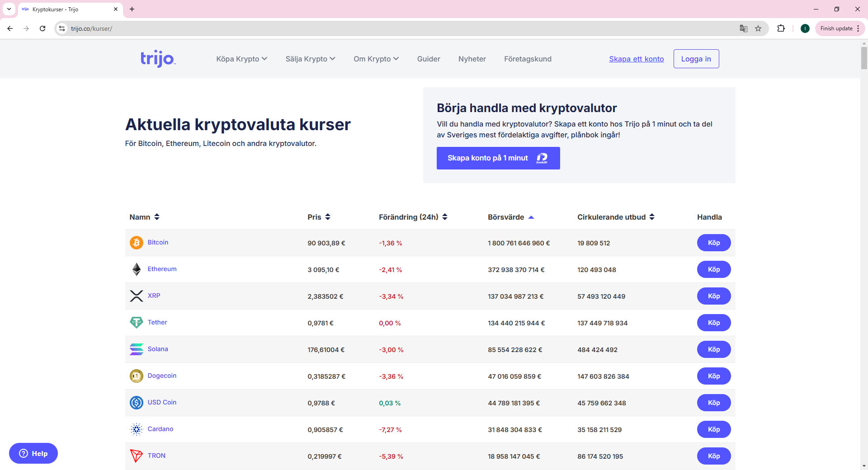This screenshot has height=470, width=868.
Task: Go back with the browser back arrow
Action: [x=10, y=28]
